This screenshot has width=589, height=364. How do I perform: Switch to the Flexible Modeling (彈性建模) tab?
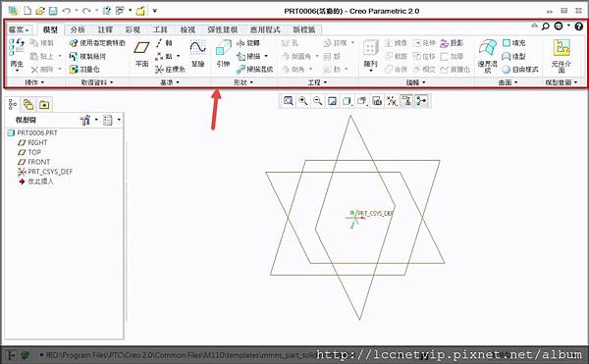pos(223,29)
